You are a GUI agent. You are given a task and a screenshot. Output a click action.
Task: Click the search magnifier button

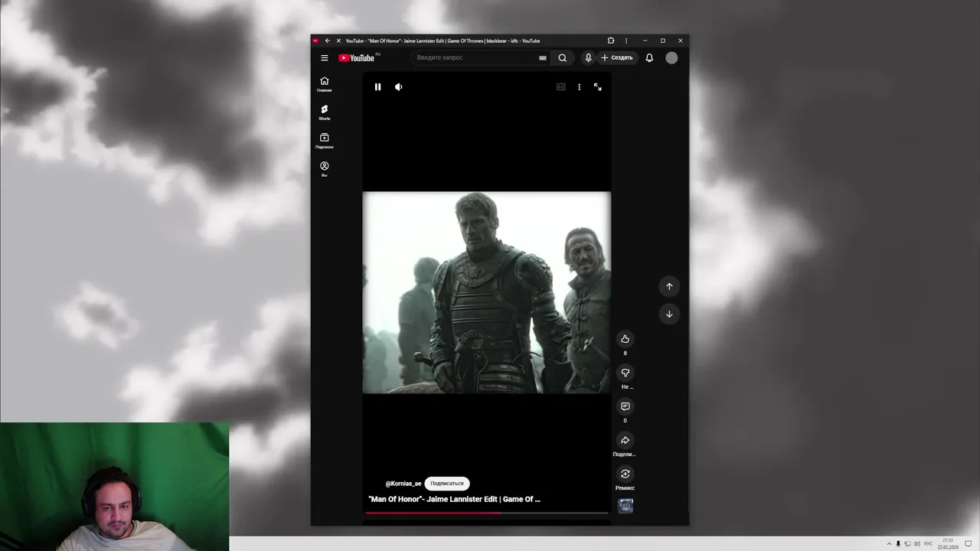562,58
